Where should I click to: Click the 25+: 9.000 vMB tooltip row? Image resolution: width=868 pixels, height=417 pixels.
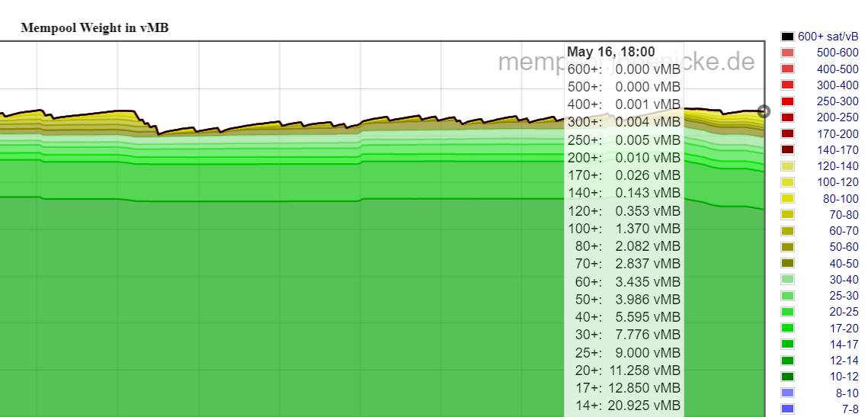tap(628, 352)
